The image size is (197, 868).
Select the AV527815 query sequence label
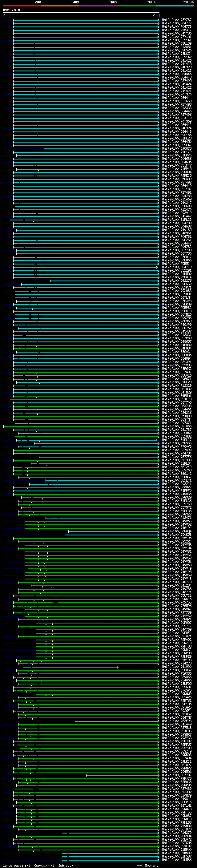pos(11,10)
